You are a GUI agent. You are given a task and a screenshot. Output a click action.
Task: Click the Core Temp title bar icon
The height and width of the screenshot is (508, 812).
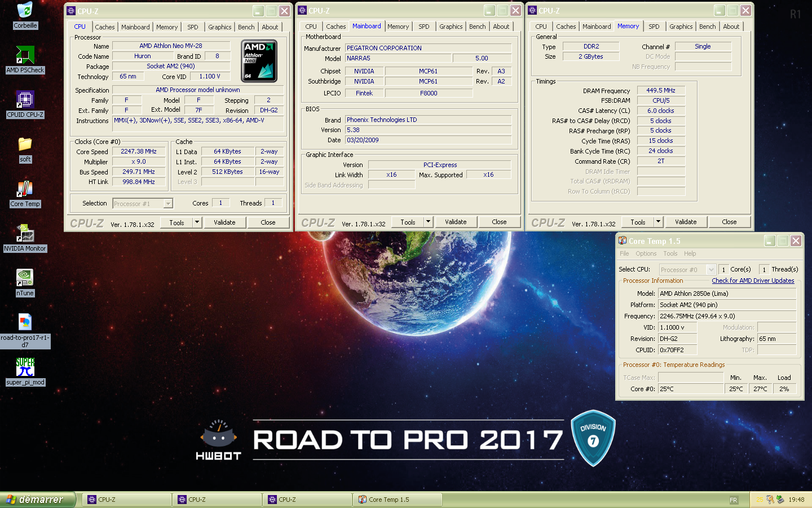(623, 241)
